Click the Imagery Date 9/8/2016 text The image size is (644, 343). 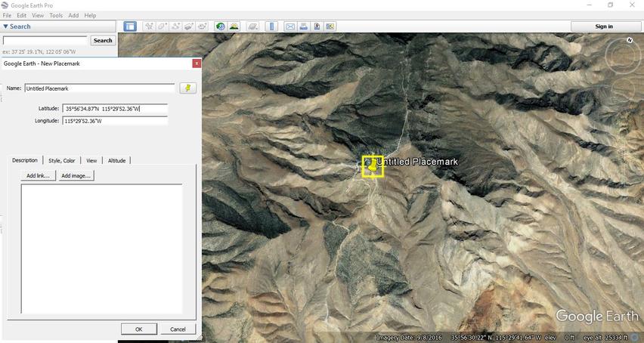409,338
